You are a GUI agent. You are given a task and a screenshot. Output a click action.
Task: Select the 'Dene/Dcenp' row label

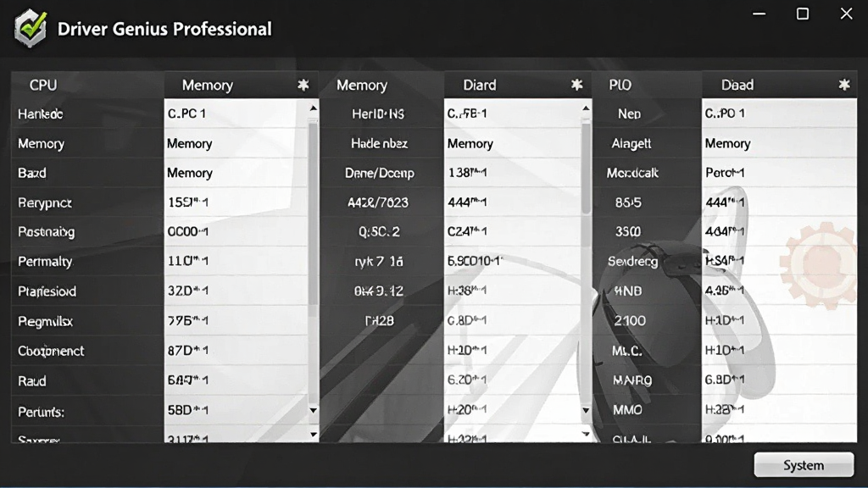pos(379,173)
